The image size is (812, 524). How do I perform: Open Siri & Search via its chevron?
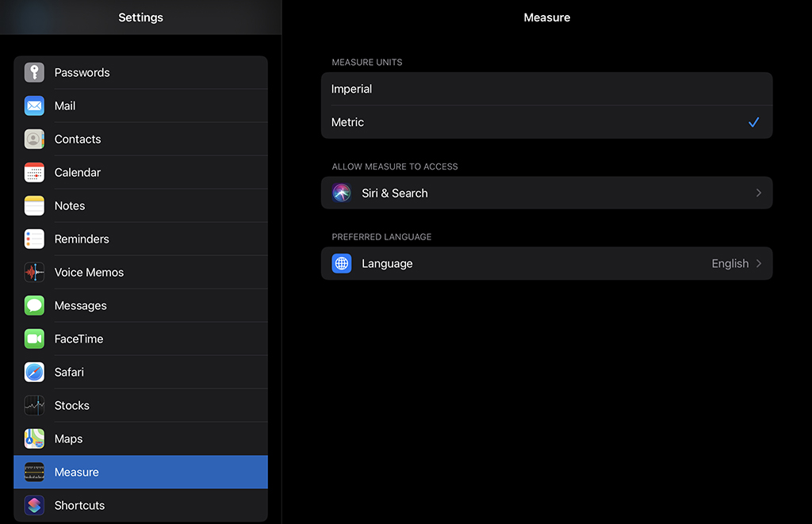[x=759, y=193]
